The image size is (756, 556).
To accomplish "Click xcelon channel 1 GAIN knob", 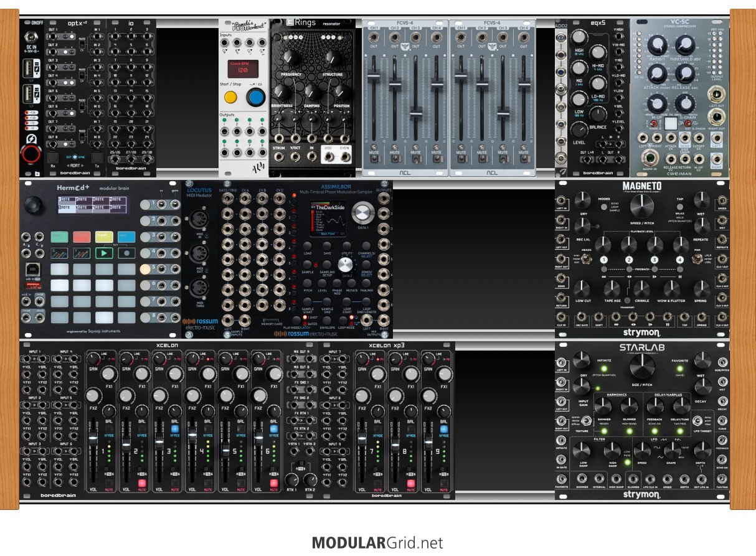I will point(92,358).
